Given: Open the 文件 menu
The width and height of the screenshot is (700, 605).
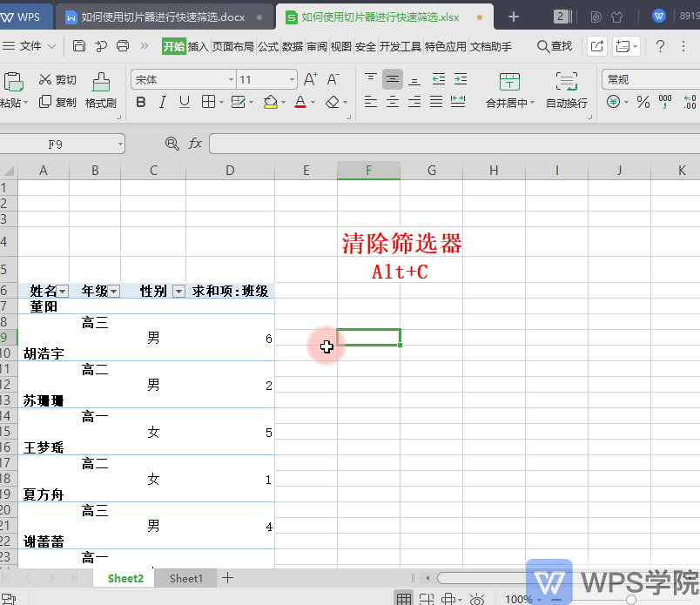Looking at the screenshot, I should click(30, 46).
